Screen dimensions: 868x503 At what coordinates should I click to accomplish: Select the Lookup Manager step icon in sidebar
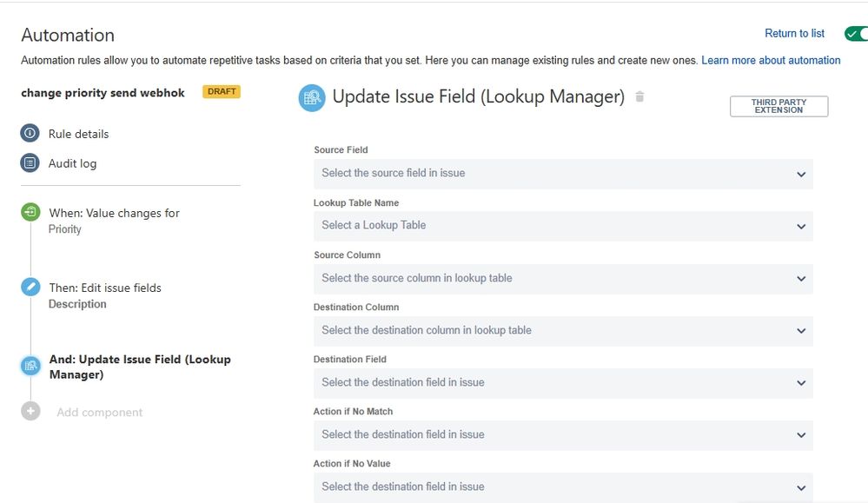pyautogui.click(x=30, y=366)
